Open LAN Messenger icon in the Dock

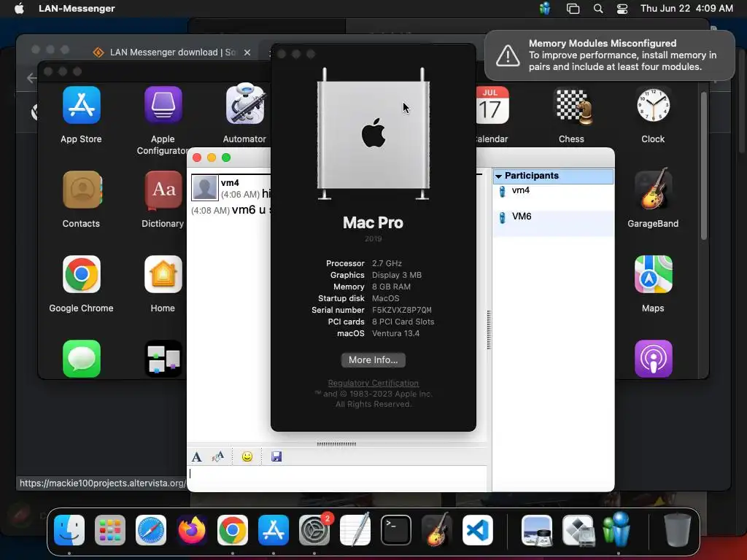coord(617,529)
